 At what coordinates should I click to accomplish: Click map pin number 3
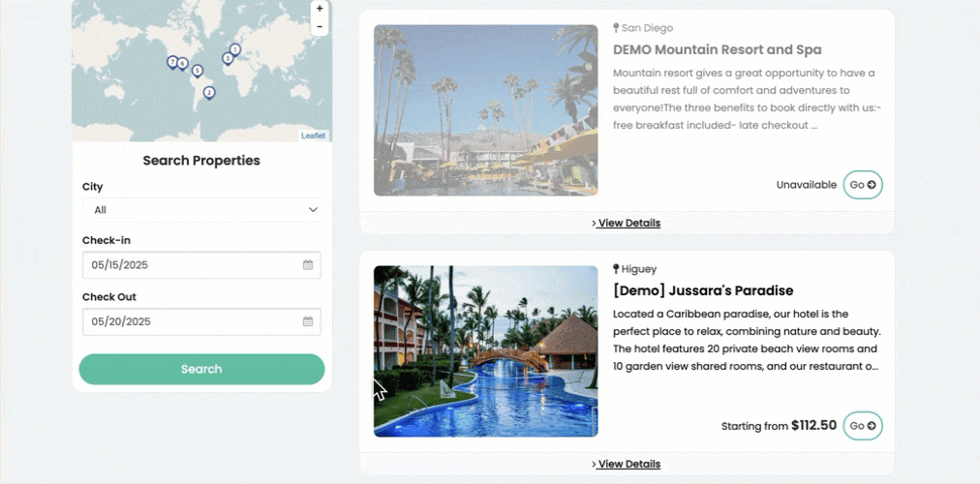click(228, 58)
